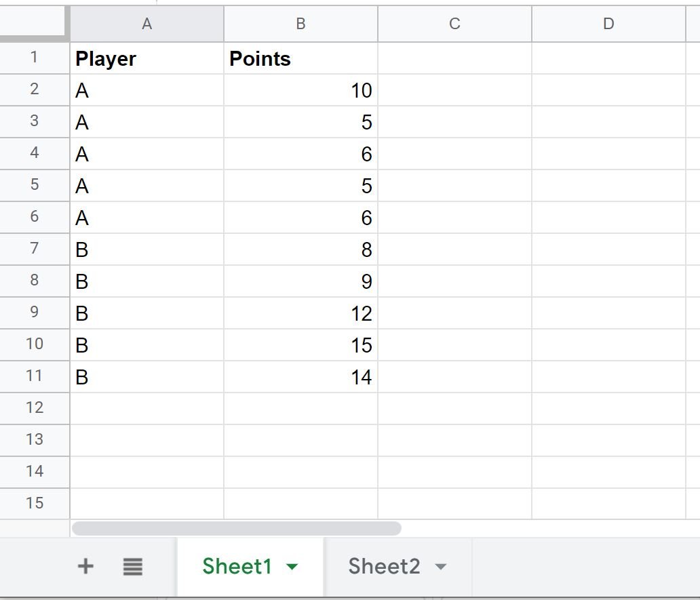Click the select-all corner box

33,22
